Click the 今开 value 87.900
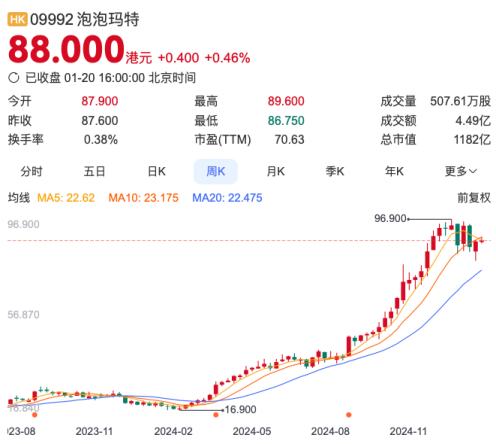Image resolution: width=496 pixels, height=444 pixels. click(x=100, y=101)
